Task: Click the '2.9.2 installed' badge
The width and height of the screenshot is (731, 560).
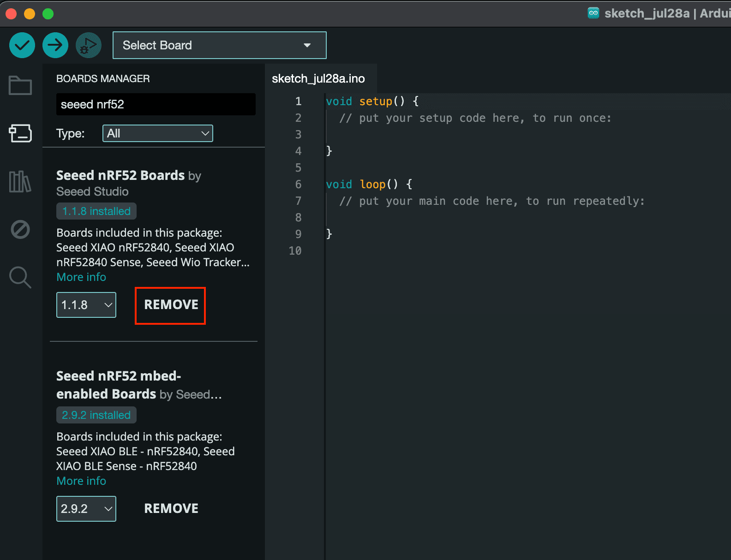Action: click(96, 415)
